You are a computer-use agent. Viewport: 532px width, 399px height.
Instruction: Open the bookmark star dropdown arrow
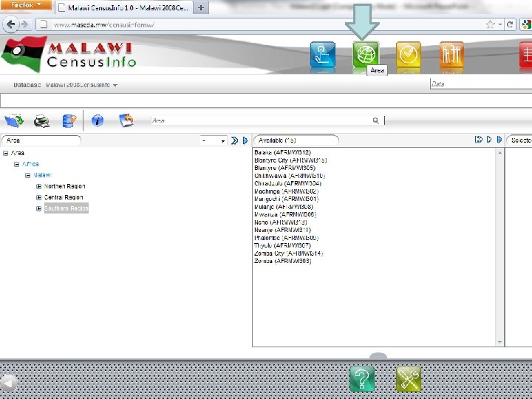click(x=500, y=24)
